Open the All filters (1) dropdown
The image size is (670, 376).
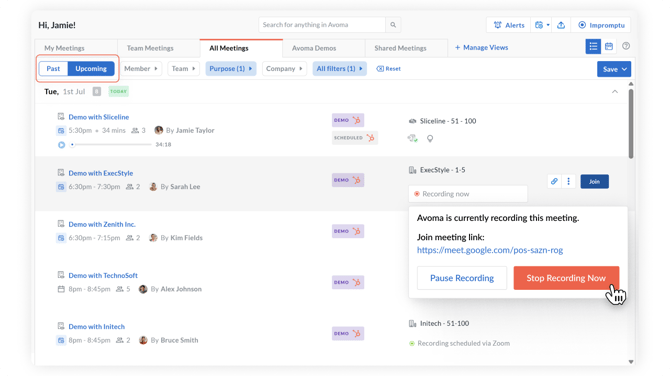pos(339,69)
